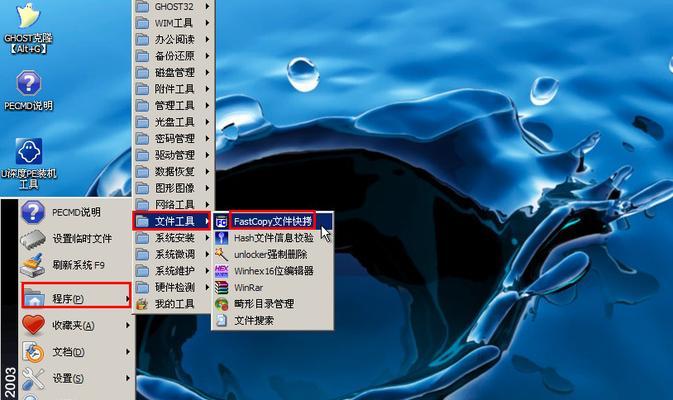Screen dimensions: 673x400
Task: Open 网络工具 programs submenu
Action: point(173,205)
